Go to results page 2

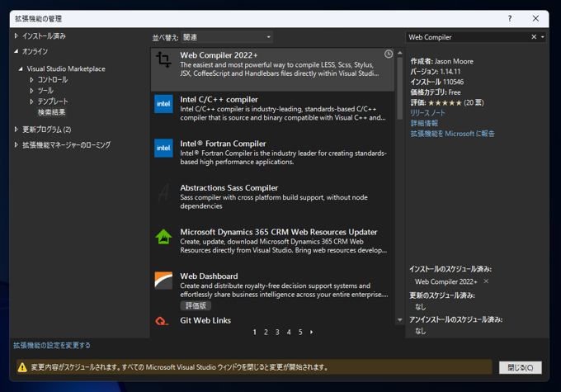click(x=266, y=333)
